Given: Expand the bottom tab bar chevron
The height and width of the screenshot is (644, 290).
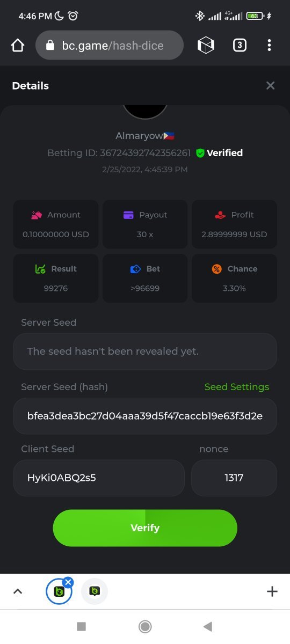Looking at the screenshot, I should [18, 591].
